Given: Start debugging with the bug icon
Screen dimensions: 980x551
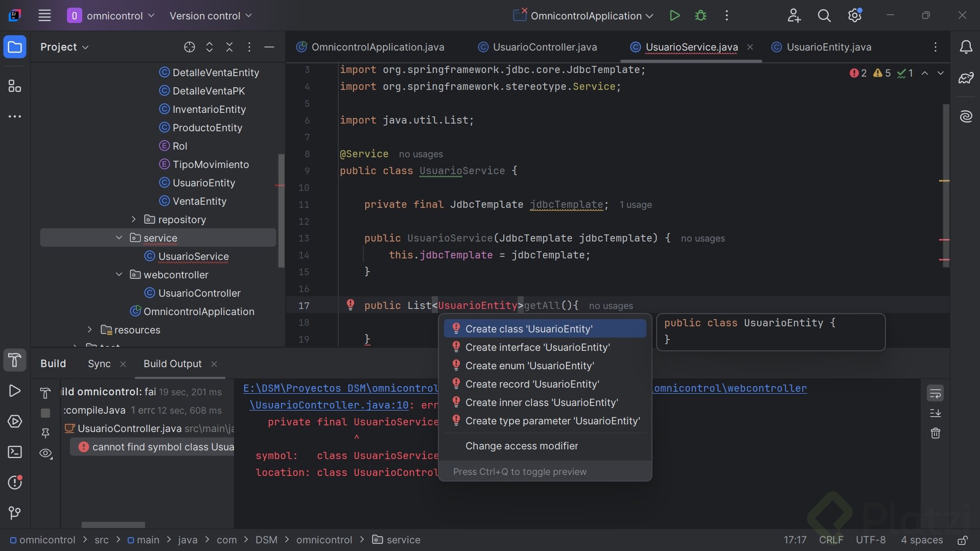Looking at the screenshot, I should point(701,16).
